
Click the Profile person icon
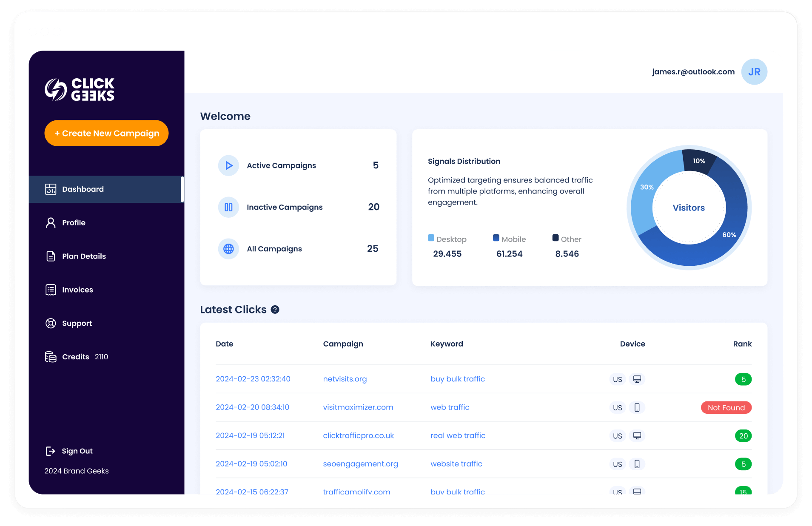click(x=51, y=223)
